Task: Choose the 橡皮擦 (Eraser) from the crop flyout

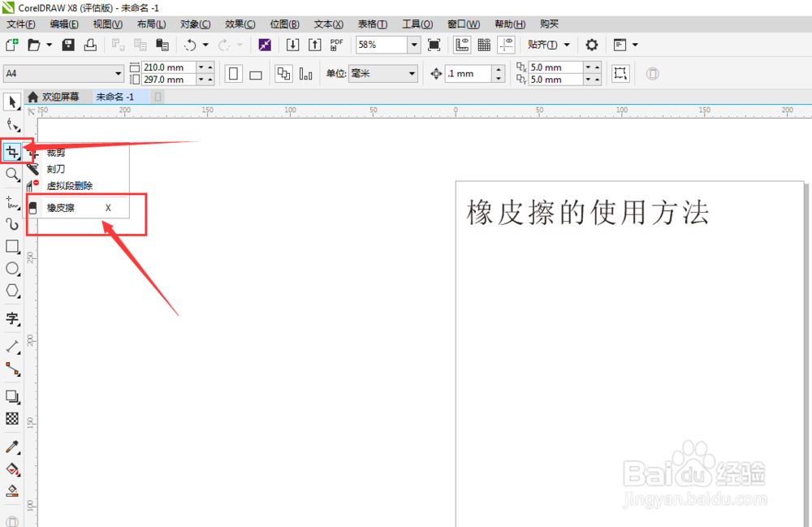Action: click(64, 207)
